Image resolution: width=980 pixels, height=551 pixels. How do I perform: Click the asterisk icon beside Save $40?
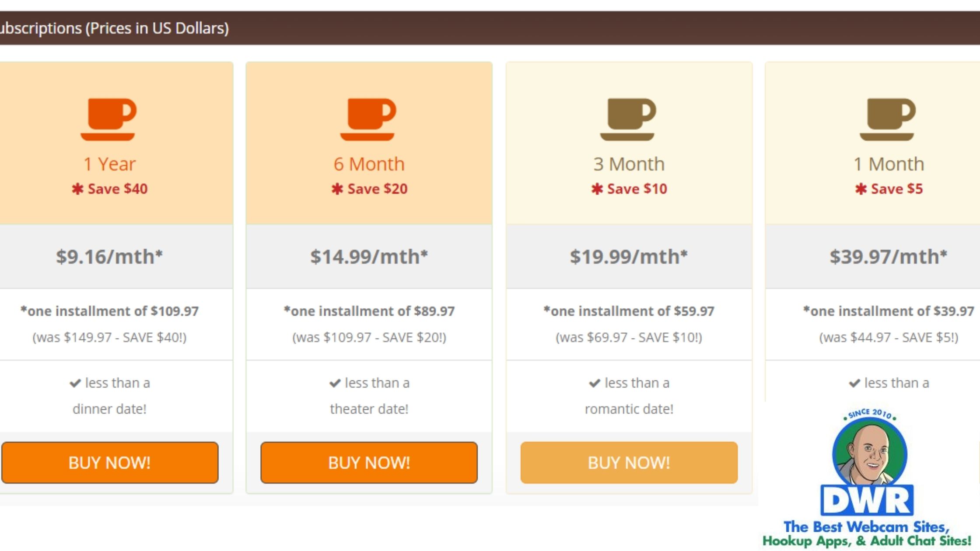click(77, 189)
